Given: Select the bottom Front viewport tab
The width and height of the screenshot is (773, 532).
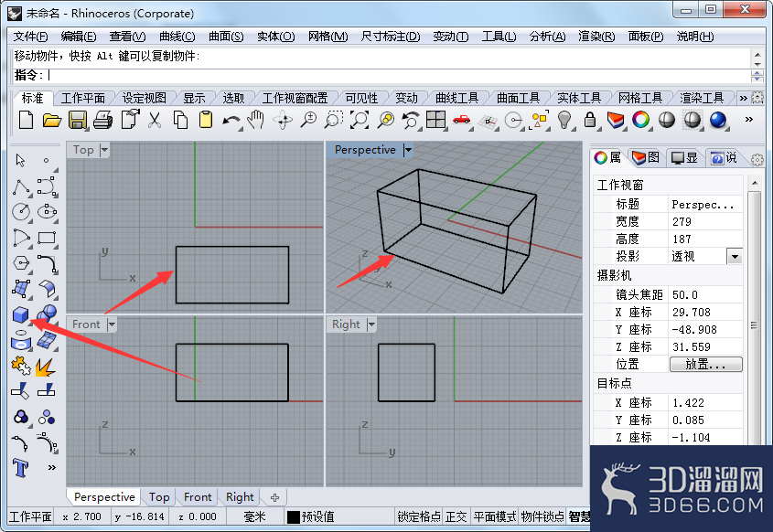Looking at the screenshot, I should (x=198, y=497).
